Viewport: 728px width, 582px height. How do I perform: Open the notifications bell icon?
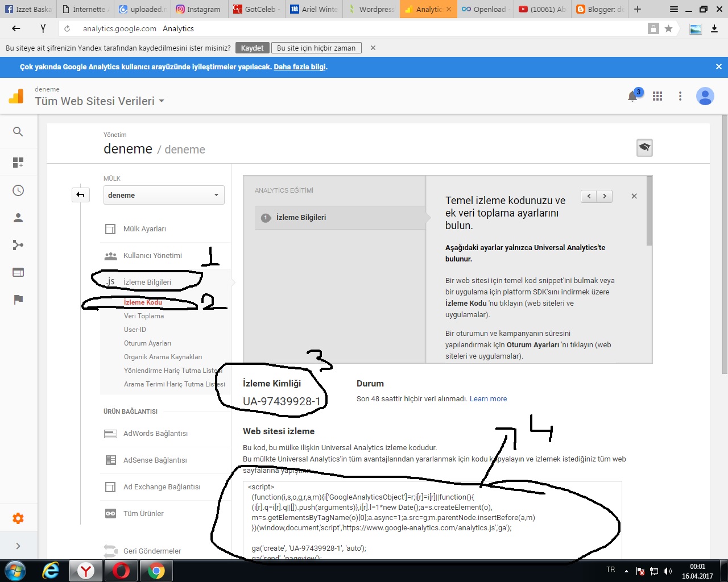pyautogui.click(x=632, y=96)
